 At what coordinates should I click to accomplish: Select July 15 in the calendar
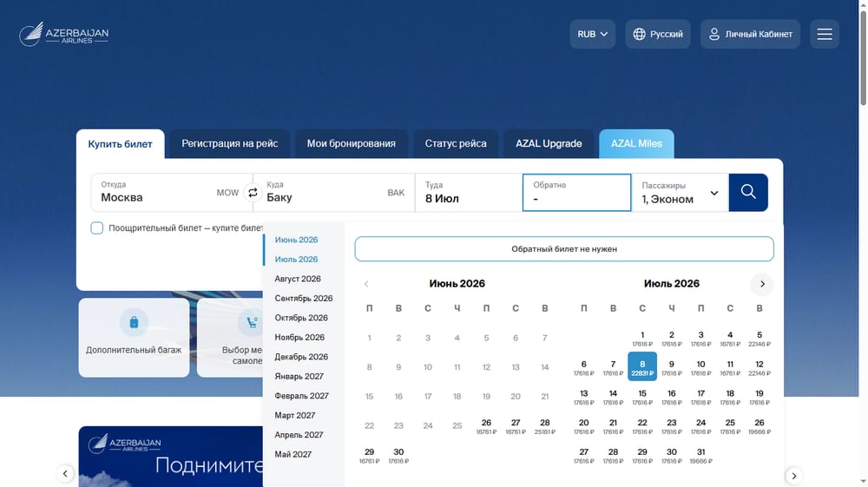[x=642, y=397]
